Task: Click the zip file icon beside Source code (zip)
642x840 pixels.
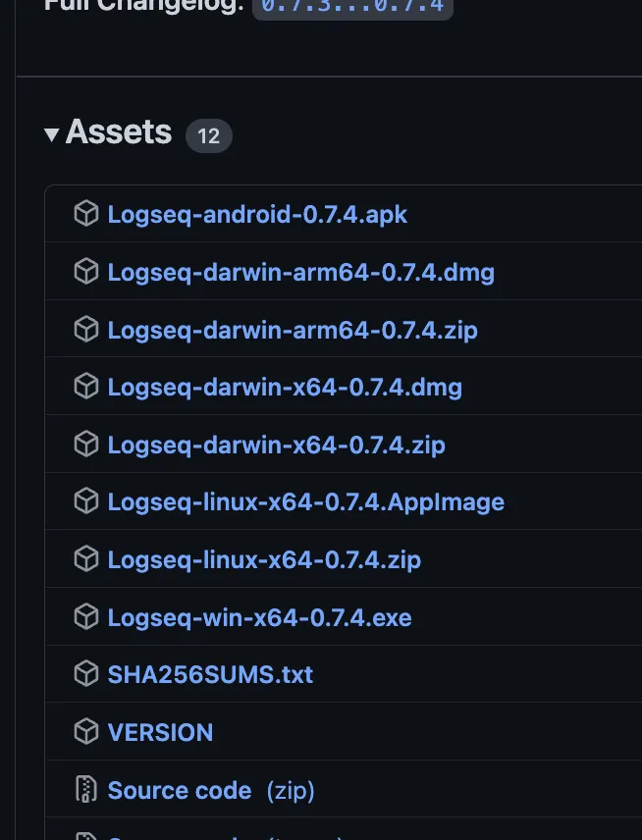Action: pyautogui.click(x=86, y=790)
